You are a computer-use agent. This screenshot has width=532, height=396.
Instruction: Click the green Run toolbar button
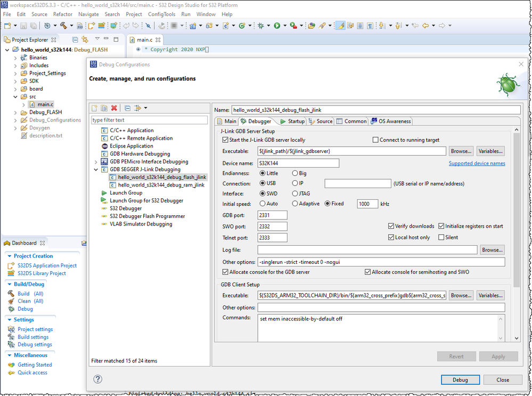[x=277, y=26]
